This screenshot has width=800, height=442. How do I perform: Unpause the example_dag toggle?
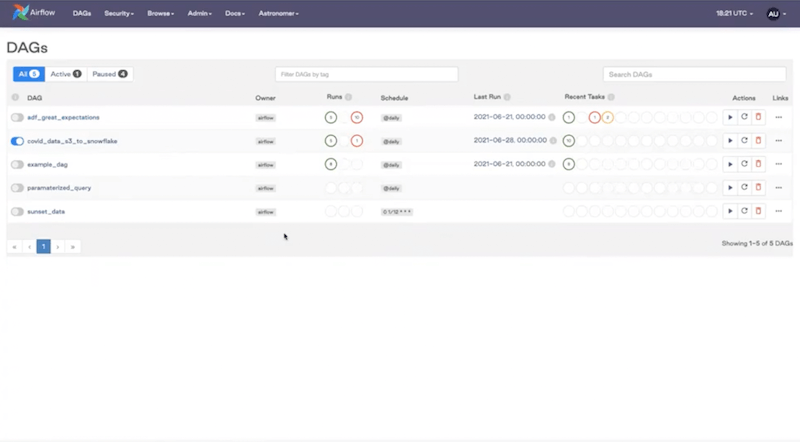point(17,164)
